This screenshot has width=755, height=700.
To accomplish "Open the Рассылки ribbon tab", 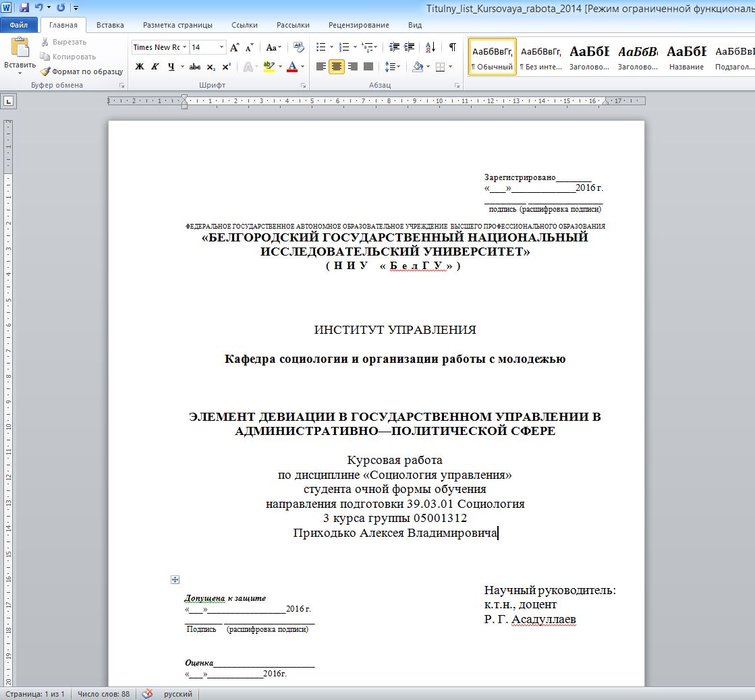I will click(x=293, y=25).
